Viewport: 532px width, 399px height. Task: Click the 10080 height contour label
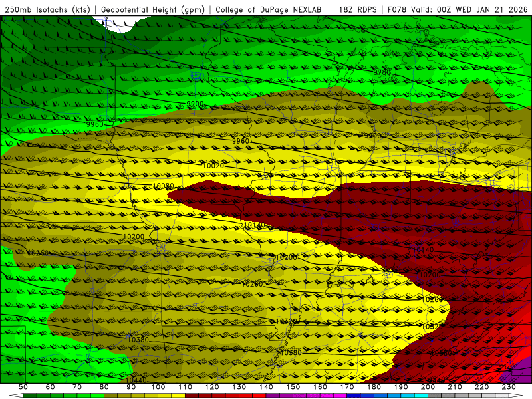(x=163, y=186)
